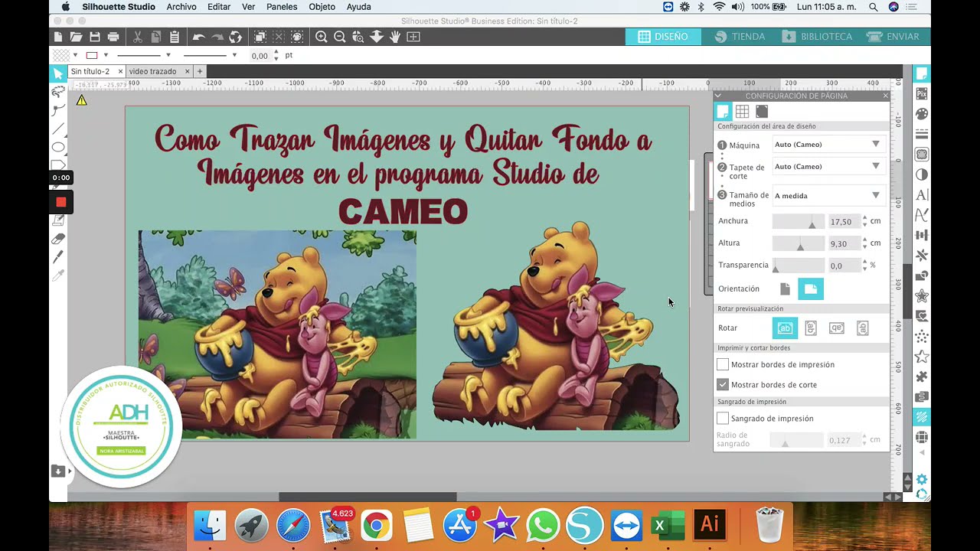Click the Cut scissors icon
This screenshot has height=551, width=980.
click(x=137, y=37)
